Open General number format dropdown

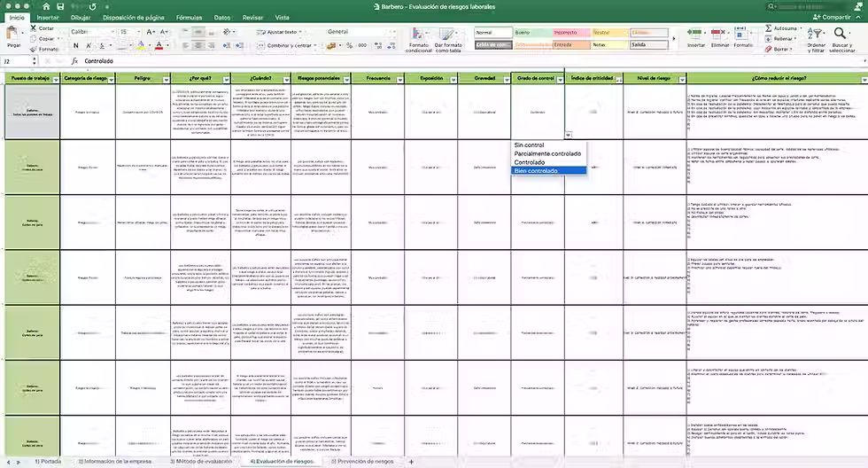(393, 32)
